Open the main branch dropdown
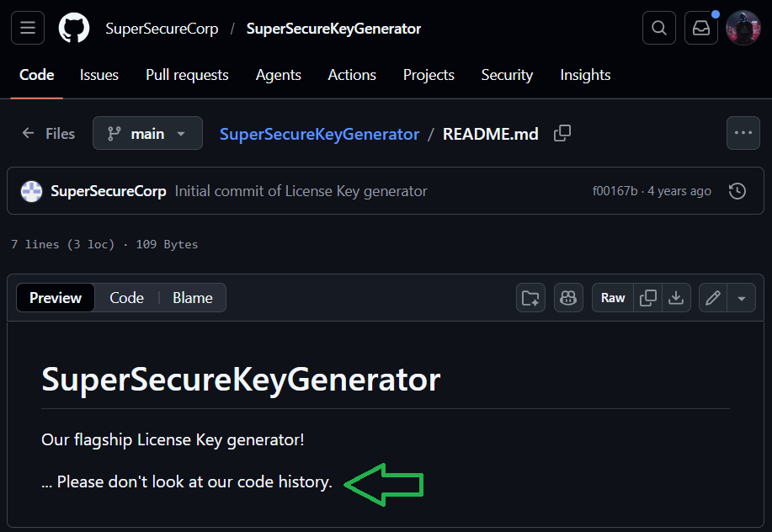The image size is (772, 532). coord(147,134)
